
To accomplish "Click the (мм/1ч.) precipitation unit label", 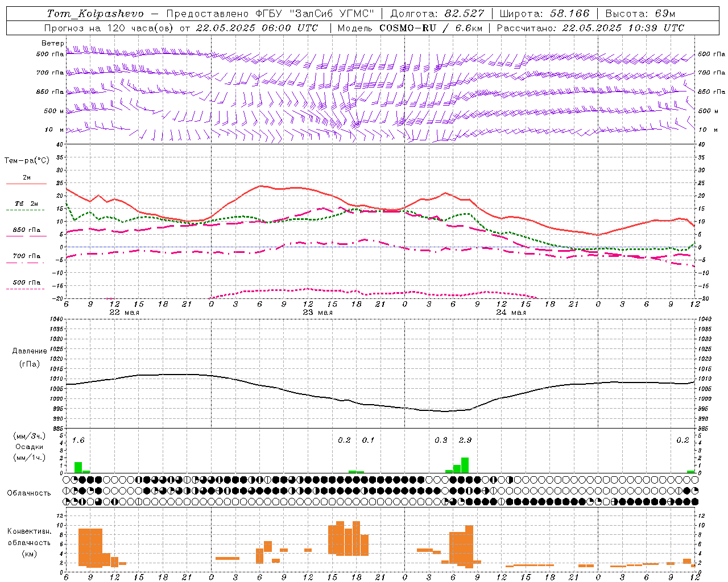I will [x=29, y=458].
